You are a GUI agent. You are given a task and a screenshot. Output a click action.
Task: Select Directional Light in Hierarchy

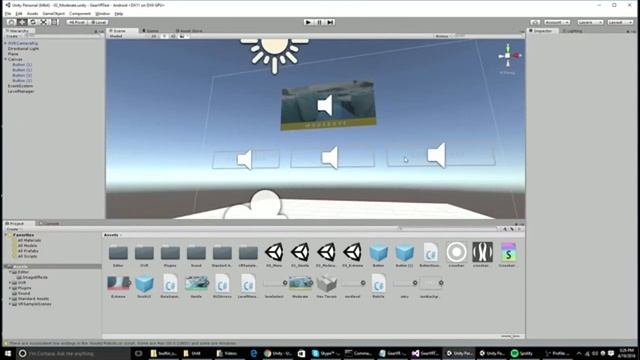[x=23, y=49]
